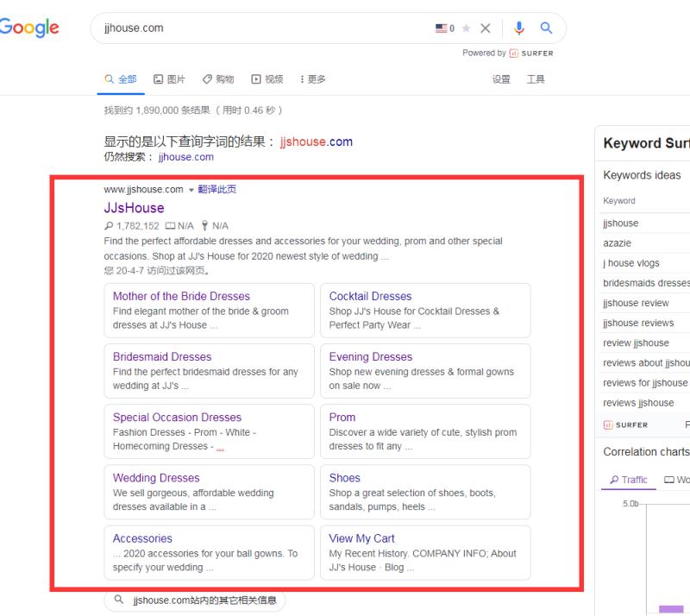Click the Keyword column header

tap(618, 201)
